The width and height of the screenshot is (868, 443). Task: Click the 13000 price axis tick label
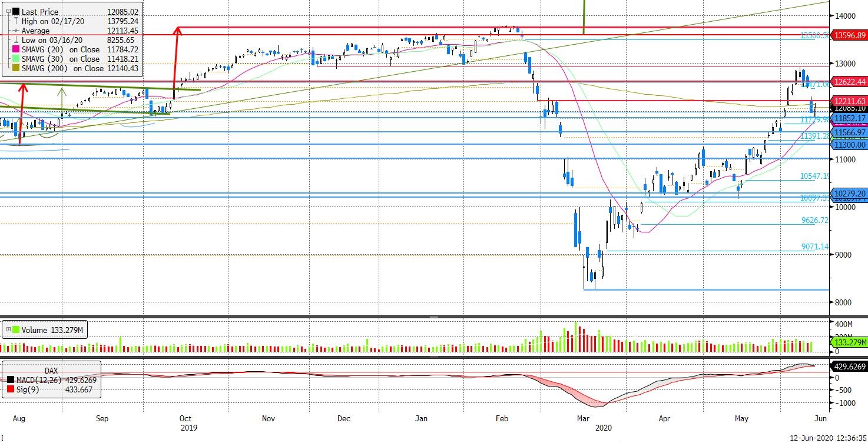[845, 64]
